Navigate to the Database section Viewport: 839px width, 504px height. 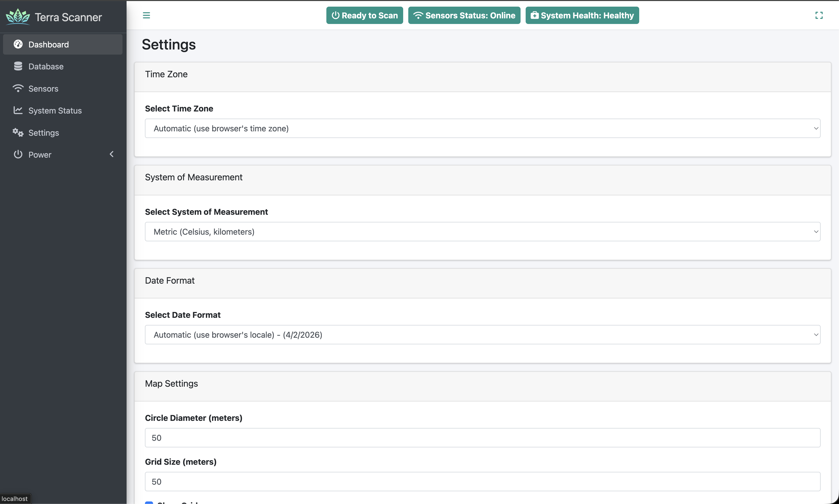tap(46, 66)
